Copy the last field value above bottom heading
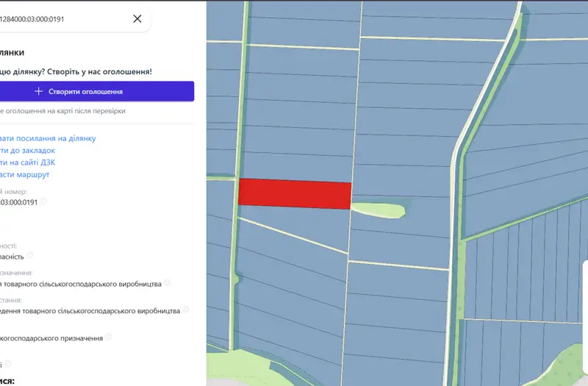 (x=8, y=363)
